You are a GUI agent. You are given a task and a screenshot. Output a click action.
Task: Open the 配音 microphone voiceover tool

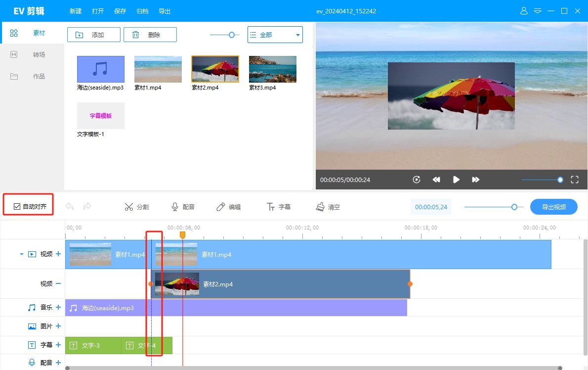coord(183,207)
